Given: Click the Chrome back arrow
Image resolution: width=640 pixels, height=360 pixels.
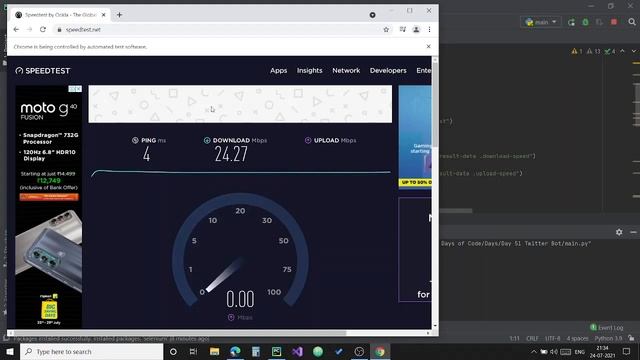Looking at the screenshot, I should tap(16, 29).
